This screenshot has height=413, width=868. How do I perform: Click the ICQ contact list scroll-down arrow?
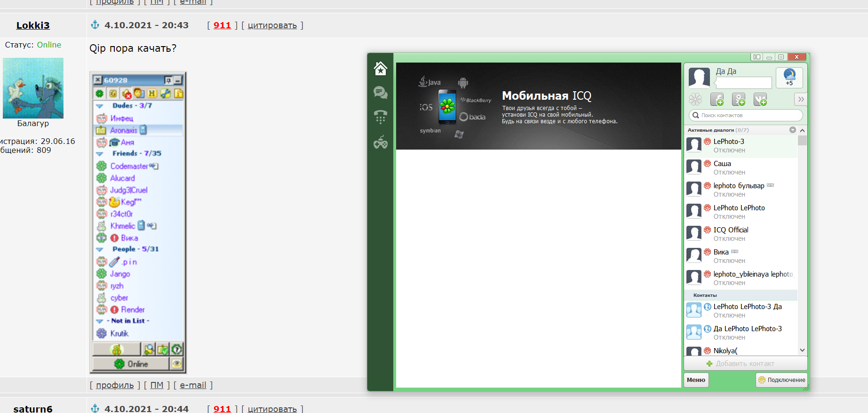[802, 350]
